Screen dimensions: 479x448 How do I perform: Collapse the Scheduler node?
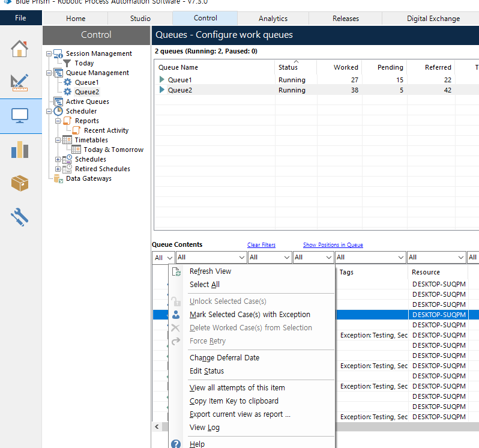click(x=49, y=111)
